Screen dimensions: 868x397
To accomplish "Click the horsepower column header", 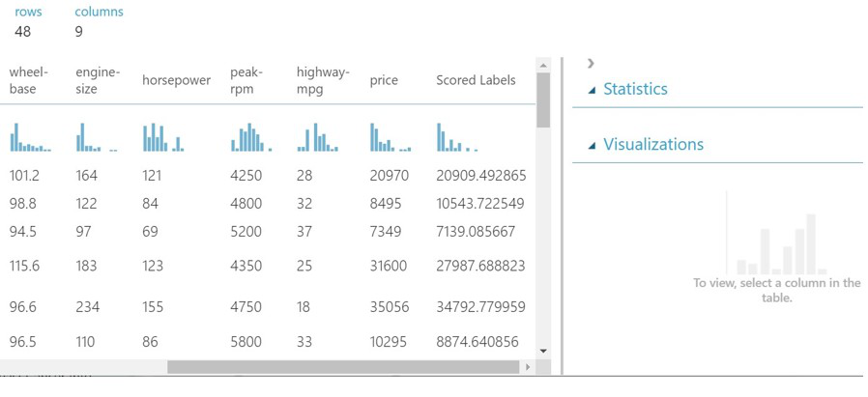I will click(x=176, y=80).
